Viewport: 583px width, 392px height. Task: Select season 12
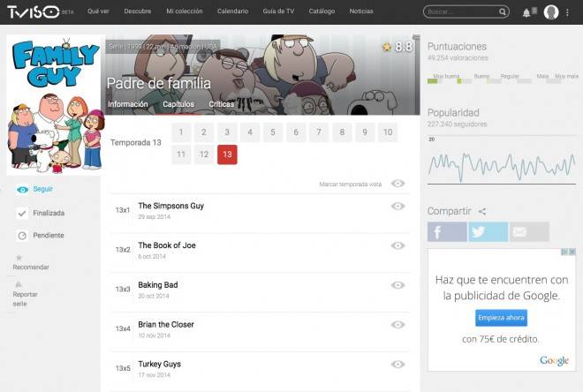(x=204, y=155)
